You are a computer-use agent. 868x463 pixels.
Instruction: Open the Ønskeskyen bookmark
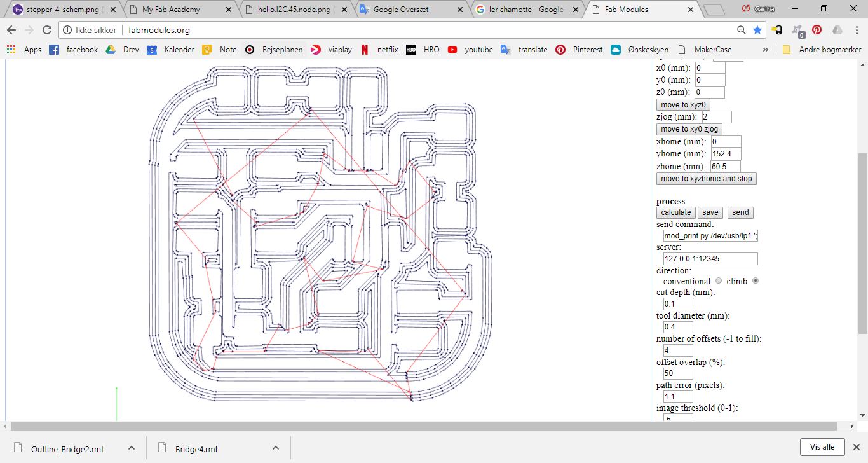[640, 50]
